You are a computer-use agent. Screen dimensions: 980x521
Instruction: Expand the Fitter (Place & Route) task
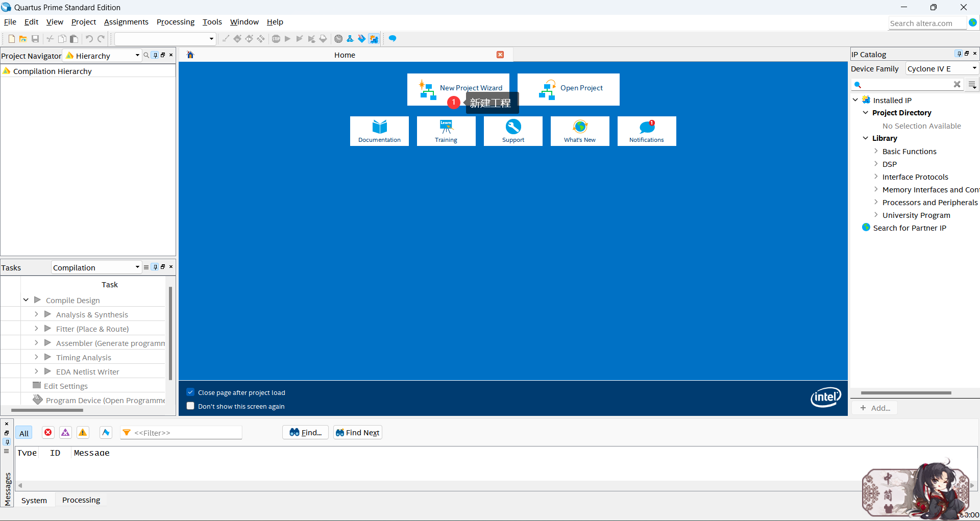click(36, 329)
